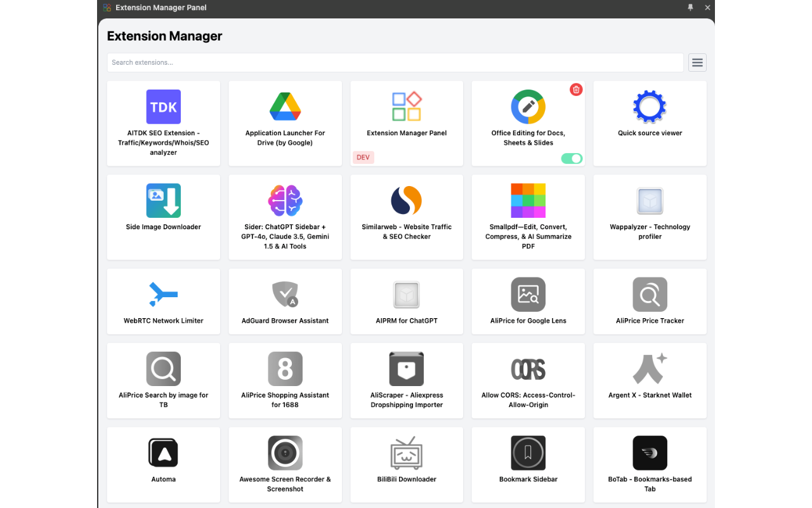Screen dimensions: 812x508
Task: Open the hamburger menu beside search
Action: 697,62
